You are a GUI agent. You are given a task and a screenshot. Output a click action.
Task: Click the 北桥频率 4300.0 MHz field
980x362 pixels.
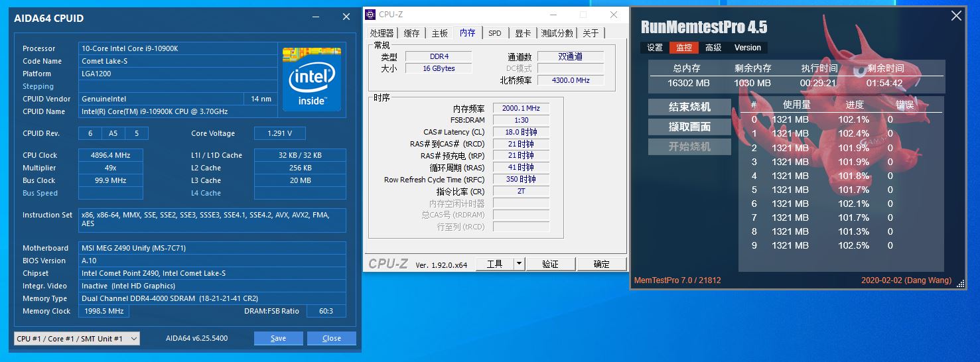tap(571, 80)
